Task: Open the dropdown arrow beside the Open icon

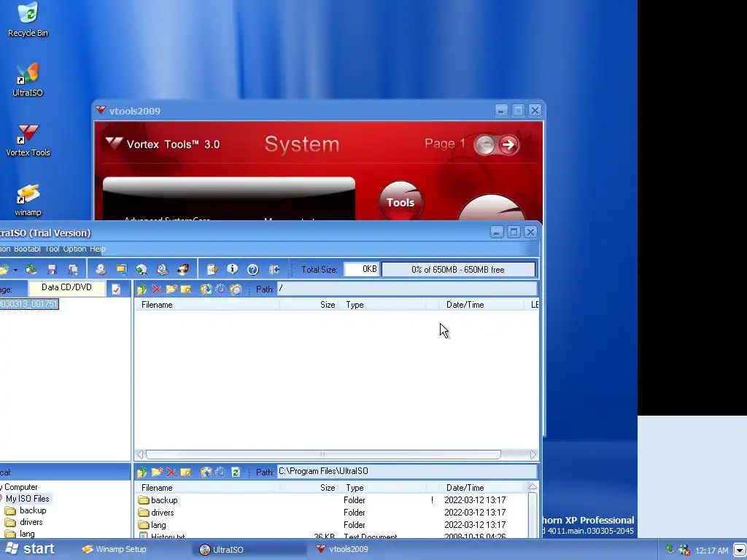Action: point(16,270)
